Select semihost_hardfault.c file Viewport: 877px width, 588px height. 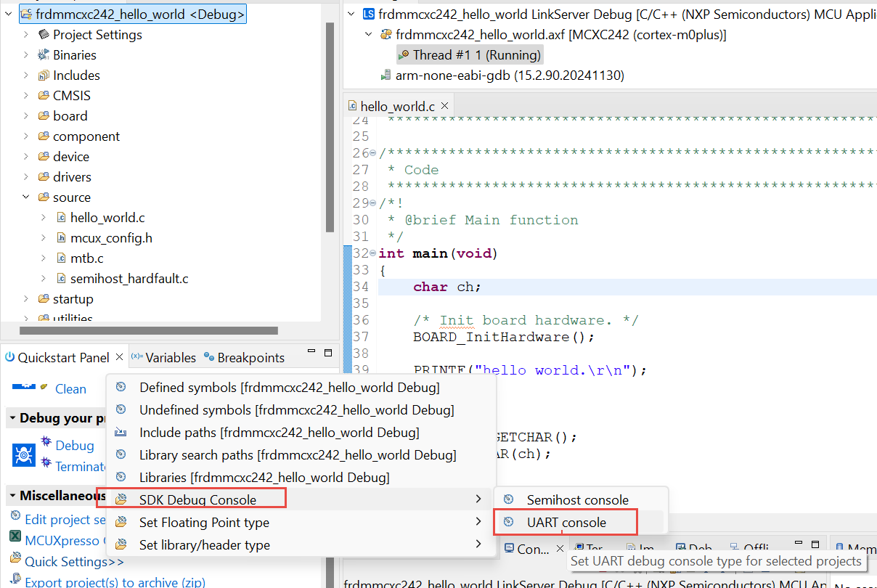click(129, 278)
